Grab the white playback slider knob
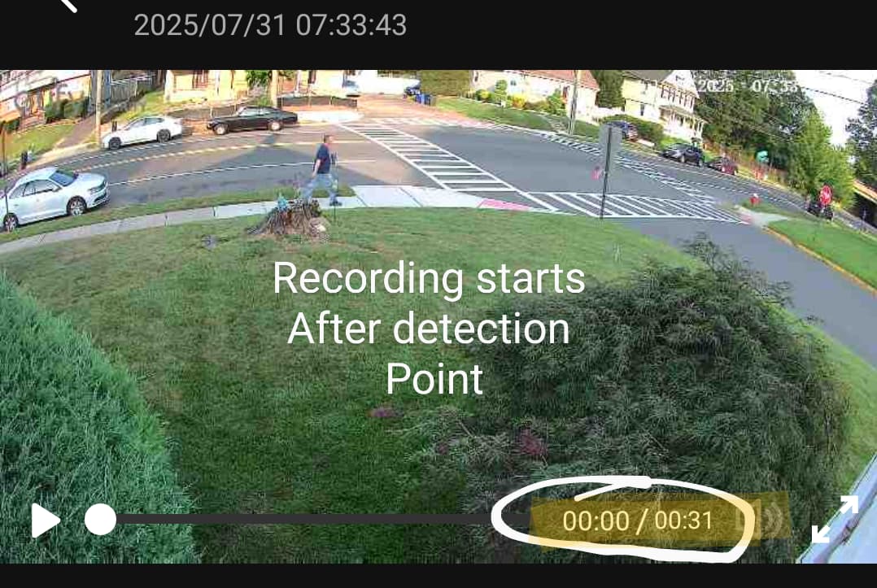877x588 pixels. [100, 519]
